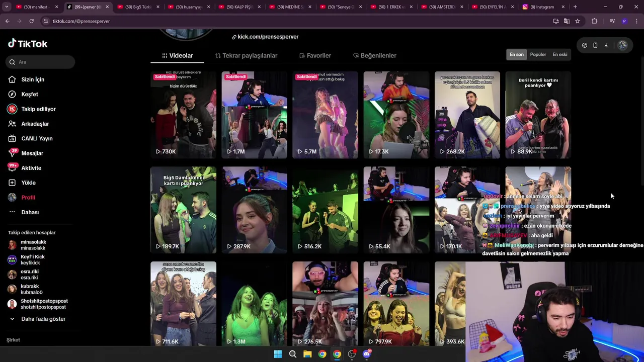Open video with 55.4K views
This screenshot has width=644, height=362.
tap(396, 210)
